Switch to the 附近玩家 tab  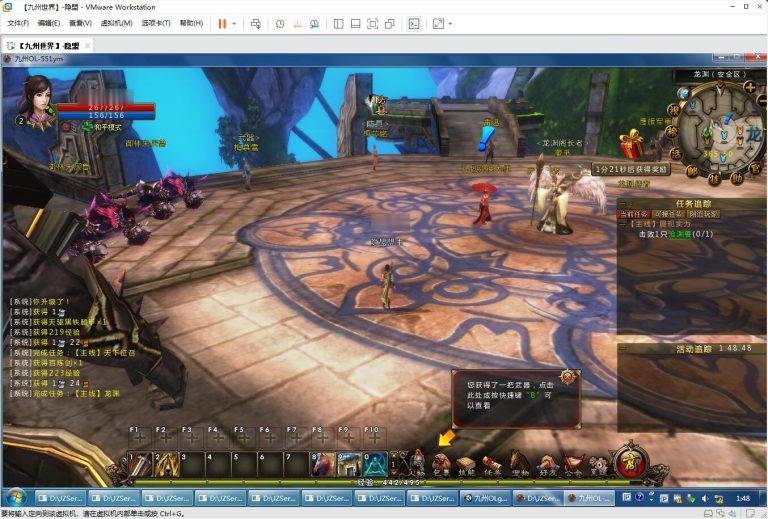pos(703,214)
